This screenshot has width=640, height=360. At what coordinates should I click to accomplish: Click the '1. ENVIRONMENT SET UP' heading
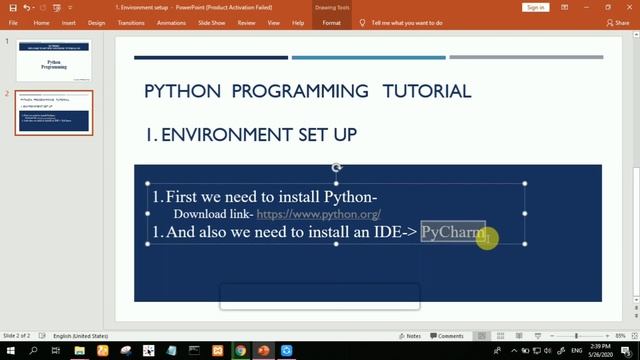click(251, 135)
